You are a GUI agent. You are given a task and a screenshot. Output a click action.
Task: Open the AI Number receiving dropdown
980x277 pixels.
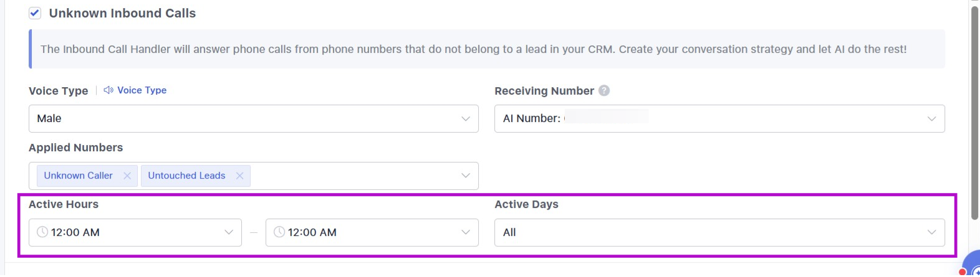pyautogui.click(x=719, y=118)
